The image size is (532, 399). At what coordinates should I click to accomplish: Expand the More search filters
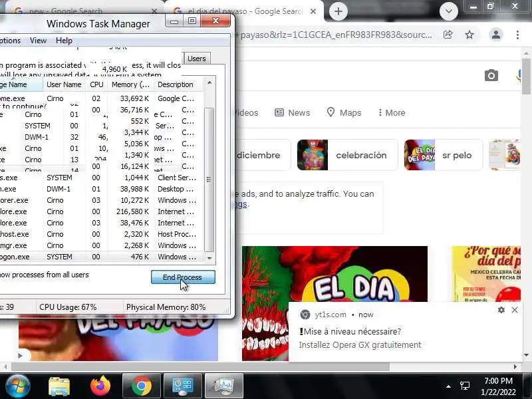click(x=392, y=112)
